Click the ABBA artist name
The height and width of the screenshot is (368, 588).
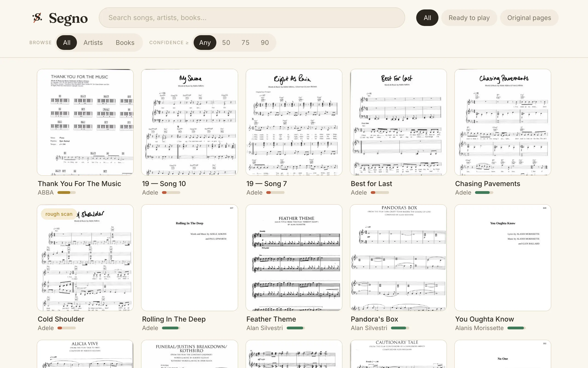(46, 193)
